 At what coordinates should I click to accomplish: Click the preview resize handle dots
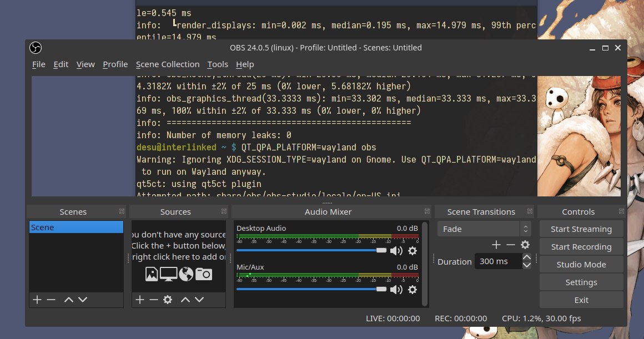click(x=327, y=203)
